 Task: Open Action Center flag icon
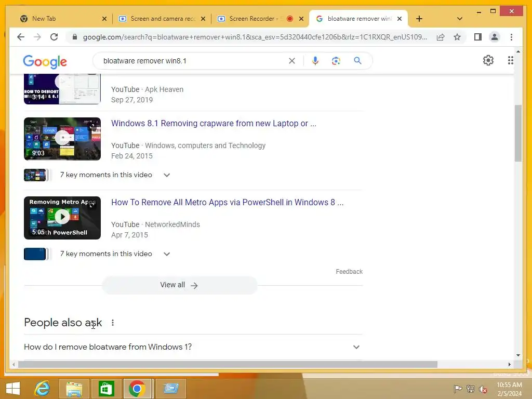tap(458, 389)
